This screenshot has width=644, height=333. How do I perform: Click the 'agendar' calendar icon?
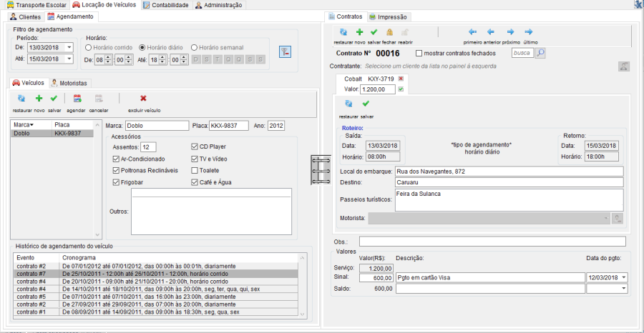(77, 99)
